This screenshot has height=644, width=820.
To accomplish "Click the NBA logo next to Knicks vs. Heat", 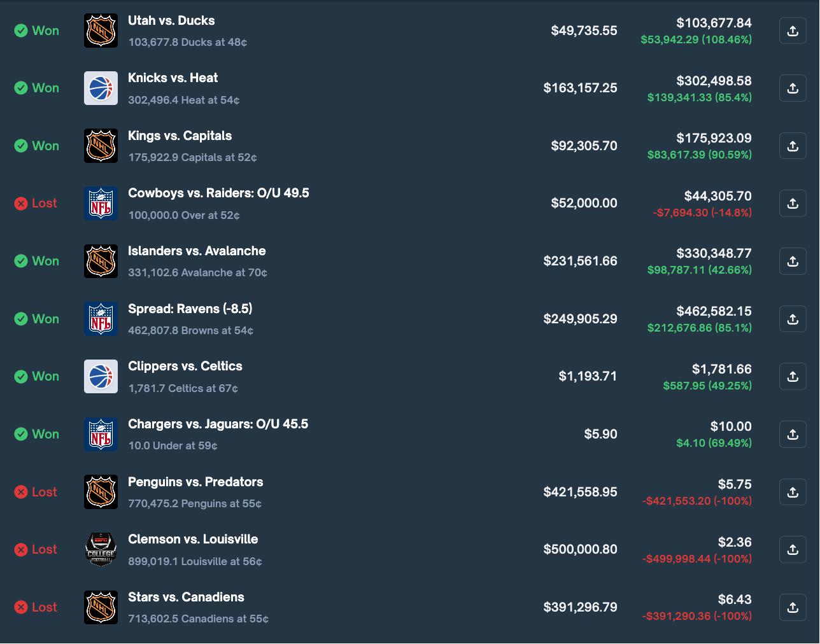I will (x=101, y=88).
